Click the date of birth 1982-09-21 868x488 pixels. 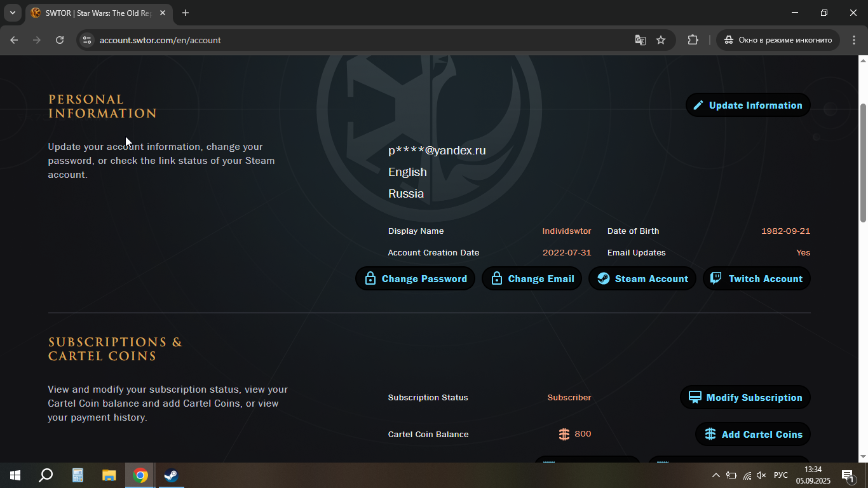[786, 231]
